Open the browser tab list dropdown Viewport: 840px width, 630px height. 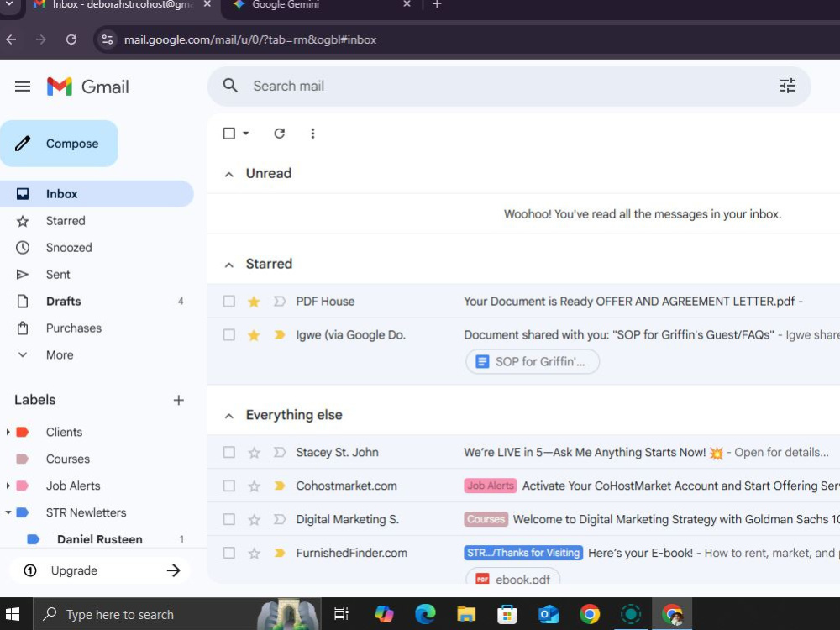(9, 4)
